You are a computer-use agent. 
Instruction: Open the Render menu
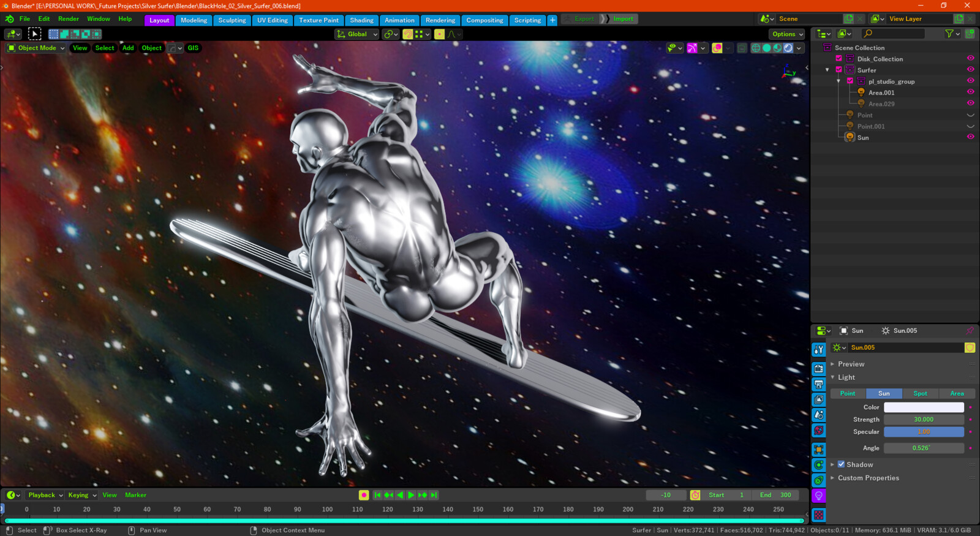click(69, 19)
